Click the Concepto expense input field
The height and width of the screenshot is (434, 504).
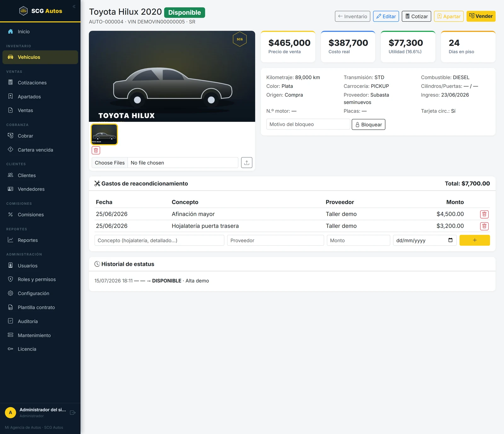pyautogui.click(x=159, y=240)
